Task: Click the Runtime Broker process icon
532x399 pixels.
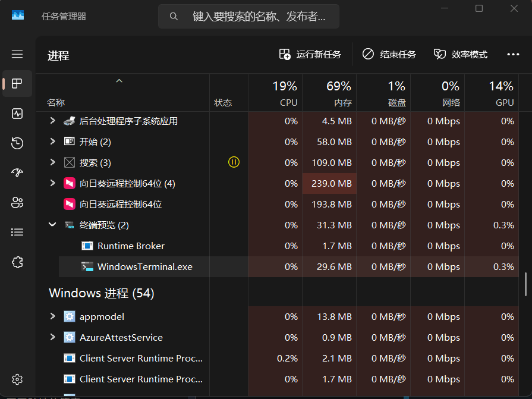Action: click(87, 246)
